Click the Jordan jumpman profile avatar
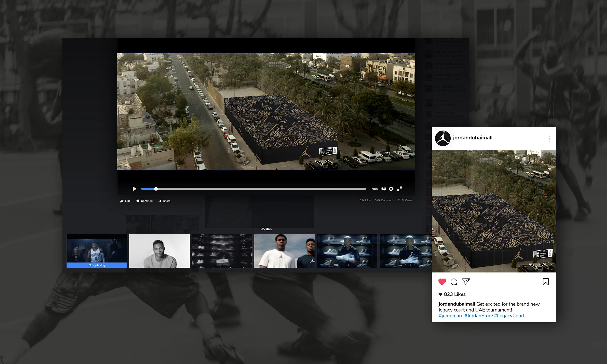The width and height of the screenshot is (607, 364). pyautogui.click(x=443, y=138)
